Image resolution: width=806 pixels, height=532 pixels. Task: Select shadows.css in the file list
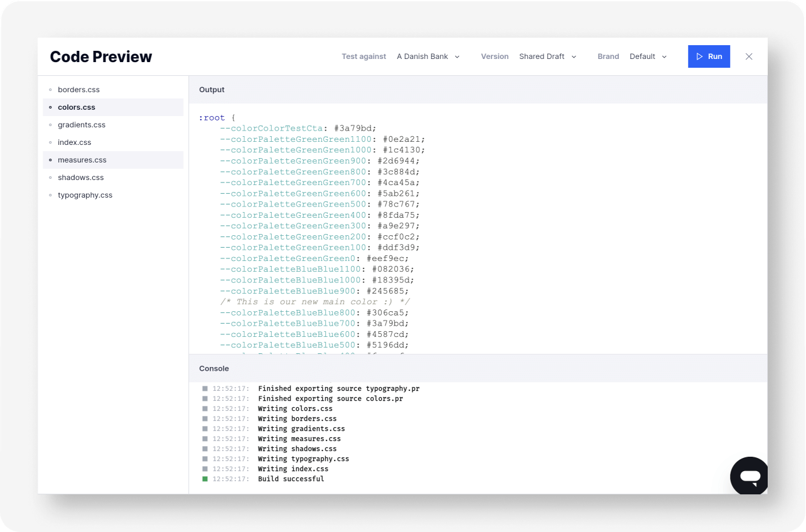pos(113,178)
